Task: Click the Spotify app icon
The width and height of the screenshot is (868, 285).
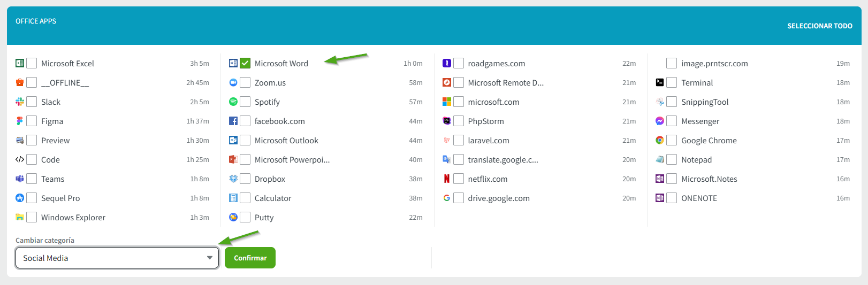Action: pyautogui.click(x=233, y=102)
